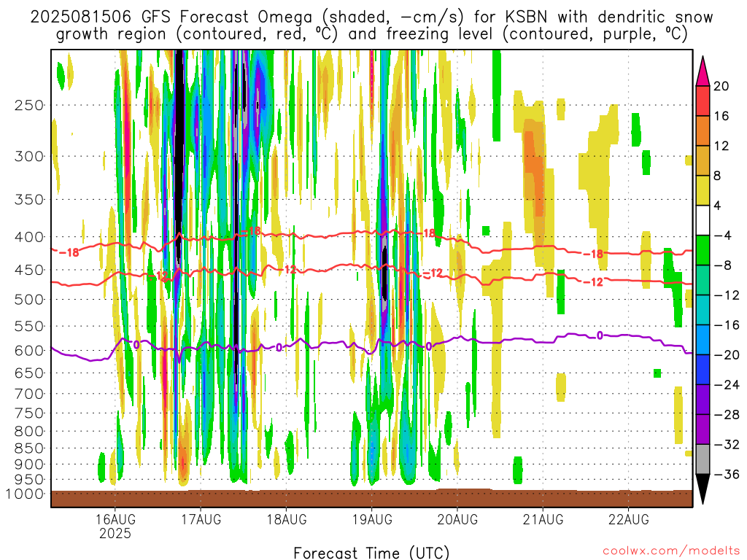Select the gray -32 to -36 colorbar swatch
Viewport: 747px width, 560px height.
point(703,459)
